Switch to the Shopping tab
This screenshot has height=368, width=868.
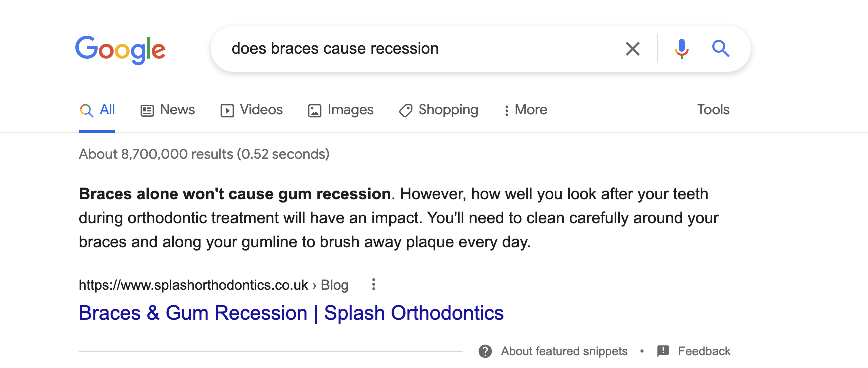(448, 110)
